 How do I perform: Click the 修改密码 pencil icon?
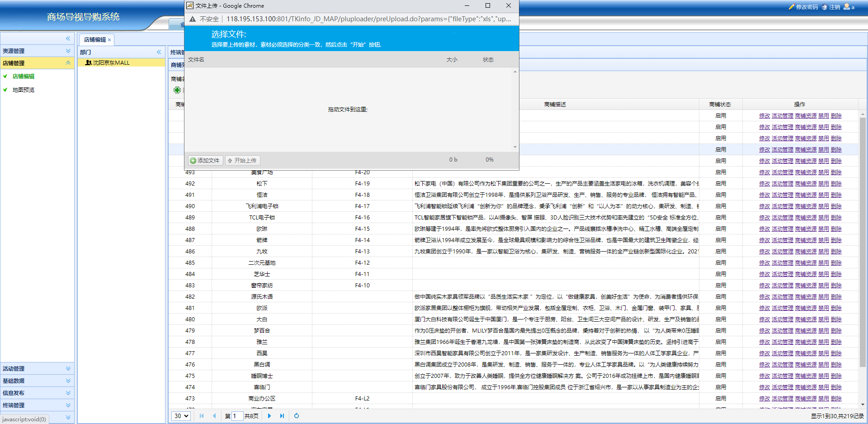pos(791,7)
